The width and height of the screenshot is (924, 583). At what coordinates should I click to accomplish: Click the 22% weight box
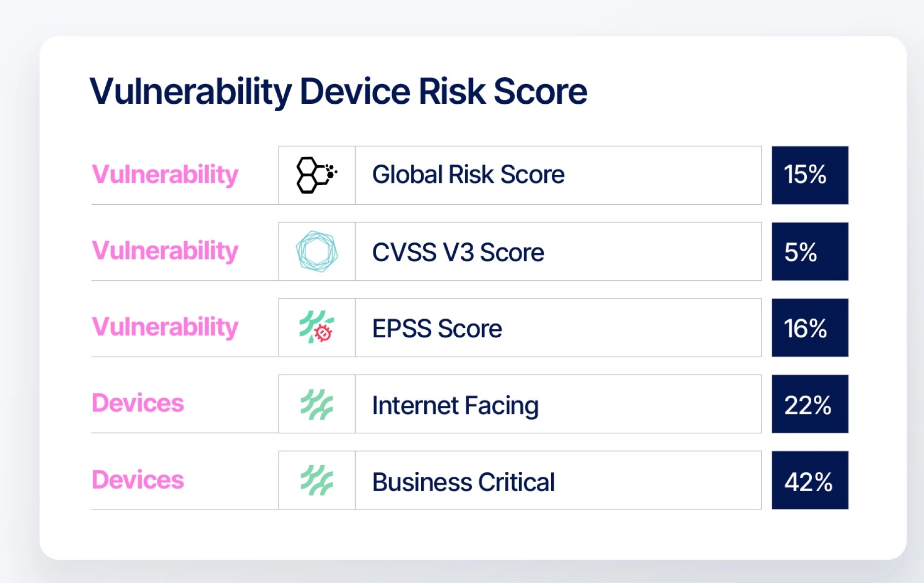coord(810,404)
